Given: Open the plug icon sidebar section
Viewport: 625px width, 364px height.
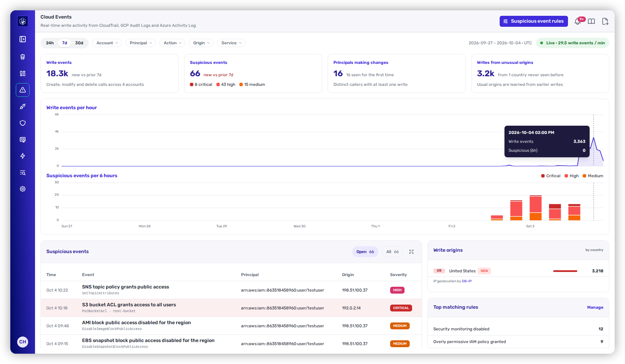Looking at the screenshot, I should pos(23,106).
